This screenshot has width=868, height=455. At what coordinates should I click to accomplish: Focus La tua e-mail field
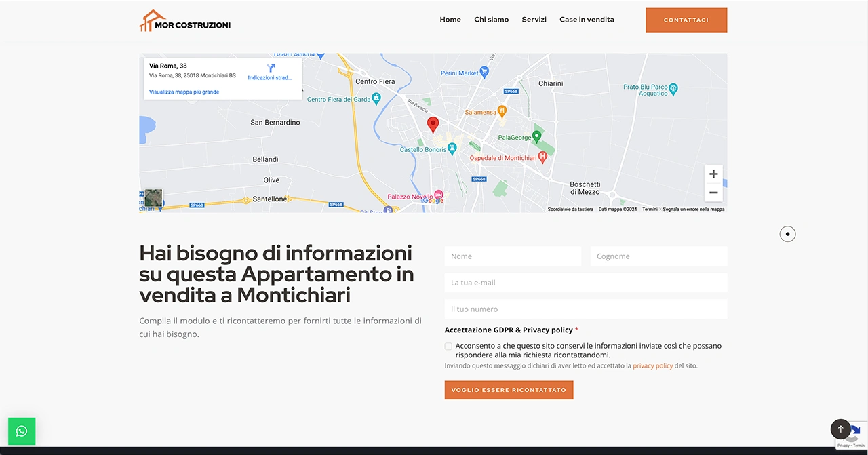(x=586, y=283)
